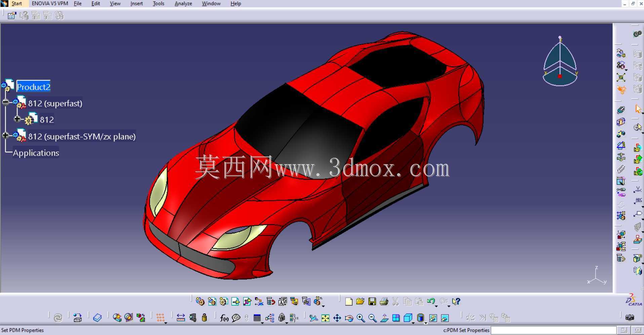Select the 812 part item in tree
The width and height of the screenshot is (644, 335).
coord(47,120)
